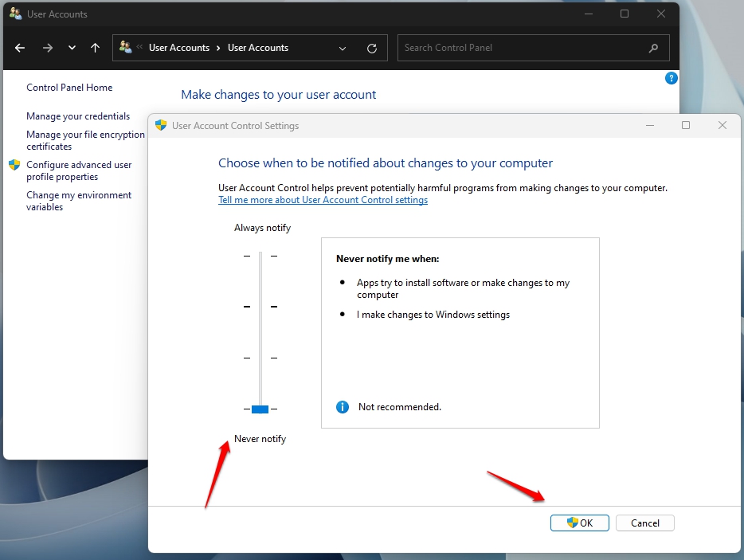Click the 'Never notify' label
This screenshot has height=560, width=744.
click(260, 439)
